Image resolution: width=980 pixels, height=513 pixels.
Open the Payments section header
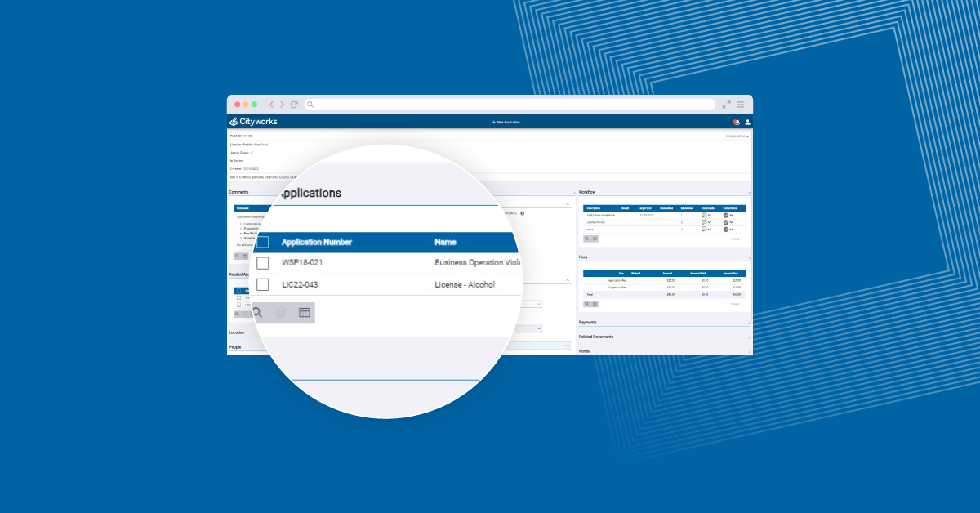(x=586, y=322)
